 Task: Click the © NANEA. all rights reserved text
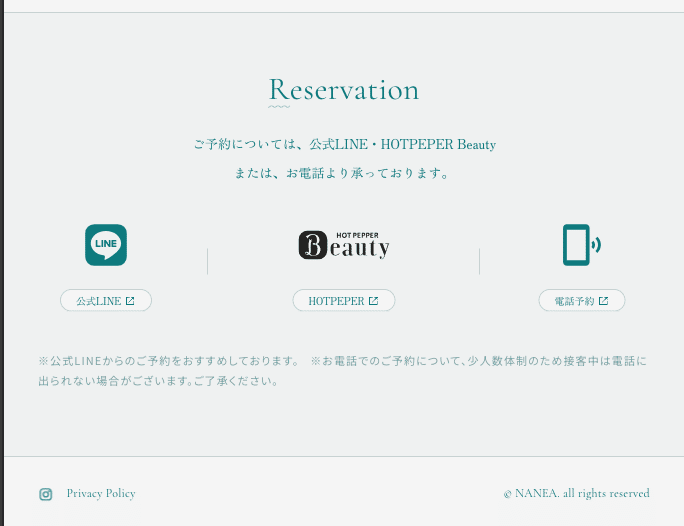pos(576,493)
